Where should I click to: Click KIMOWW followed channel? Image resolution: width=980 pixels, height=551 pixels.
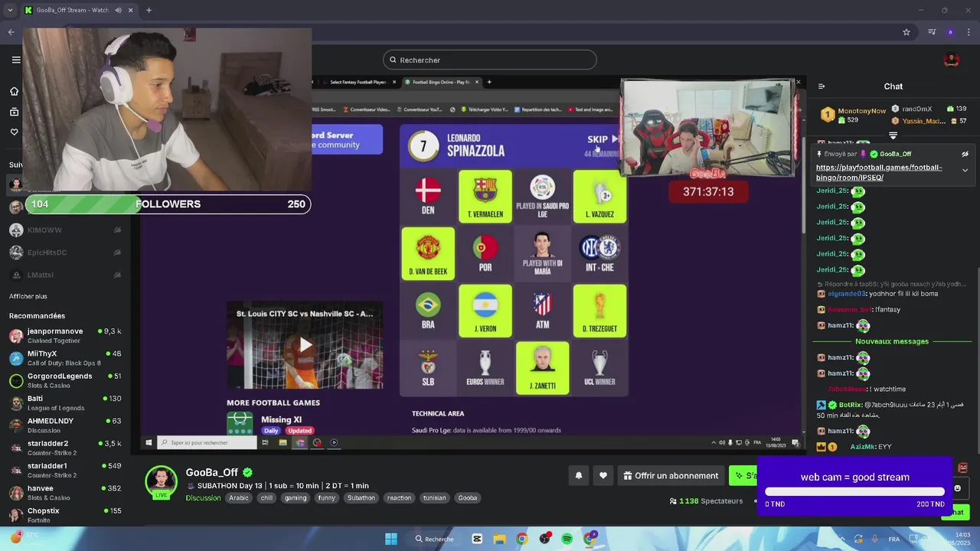tap(65, 230)
